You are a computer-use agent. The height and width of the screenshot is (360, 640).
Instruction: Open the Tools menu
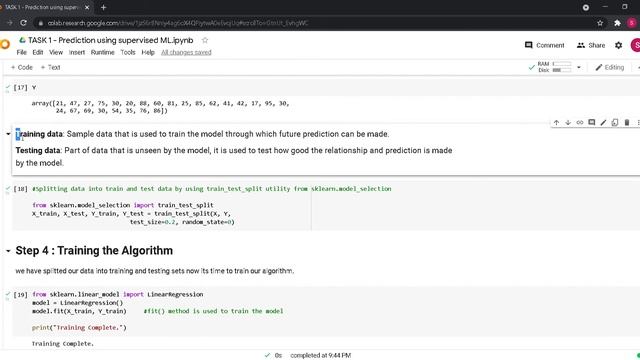pos(128,52)
